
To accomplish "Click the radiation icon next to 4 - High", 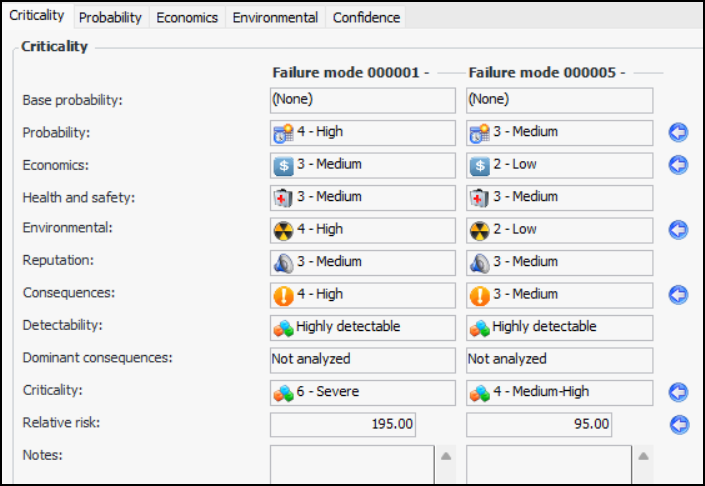I will click(x=283, y=230).
